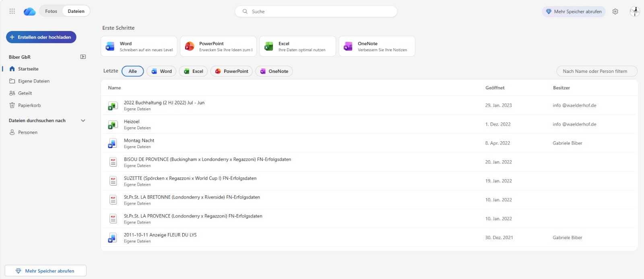This screenshot has width=644, height=279.
Task: Click the magnifier icon in the search box
Action: pos(245,12)
